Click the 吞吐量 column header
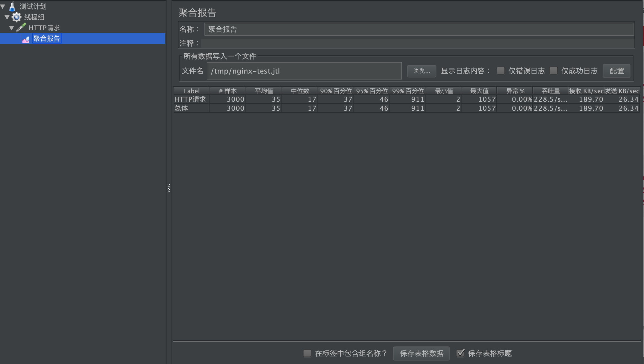Image resolution: width=644 pixels, height=364 pixels. click(550, 91)
